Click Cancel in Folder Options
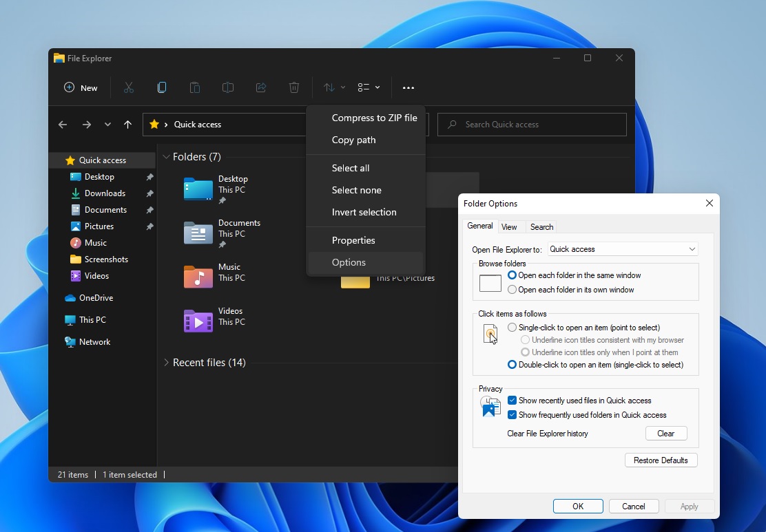Image resolution: width=766 pixels, height=532 pixels. click(634, 506)
